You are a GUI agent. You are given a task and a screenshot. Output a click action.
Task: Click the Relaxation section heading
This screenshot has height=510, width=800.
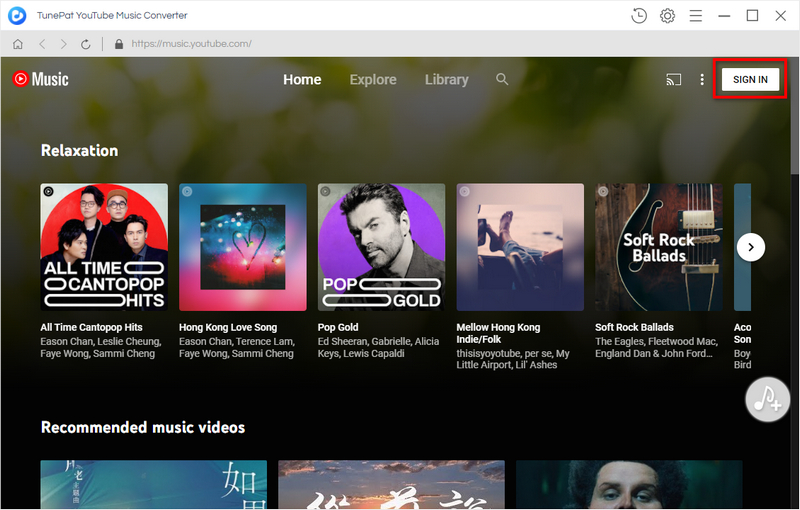coord(80,151)
